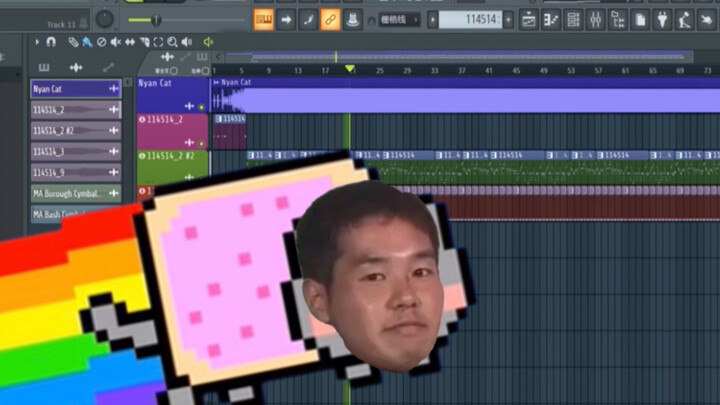The width and height of the screenshot is (720, 405).
Task: Open the Piano roll view icon
Action: (x=551, y=20)
